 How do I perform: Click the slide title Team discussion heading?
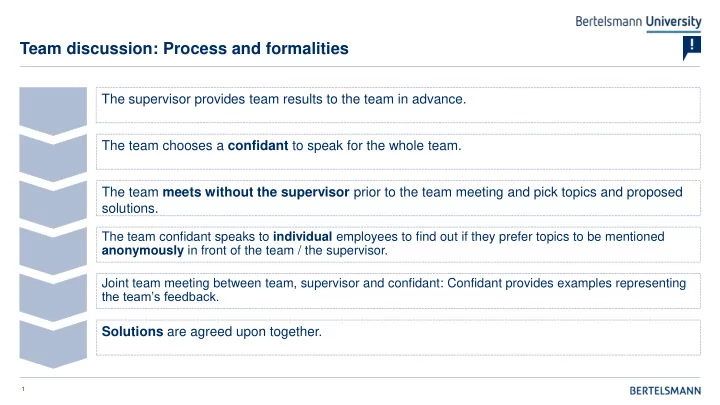point(184,48)
